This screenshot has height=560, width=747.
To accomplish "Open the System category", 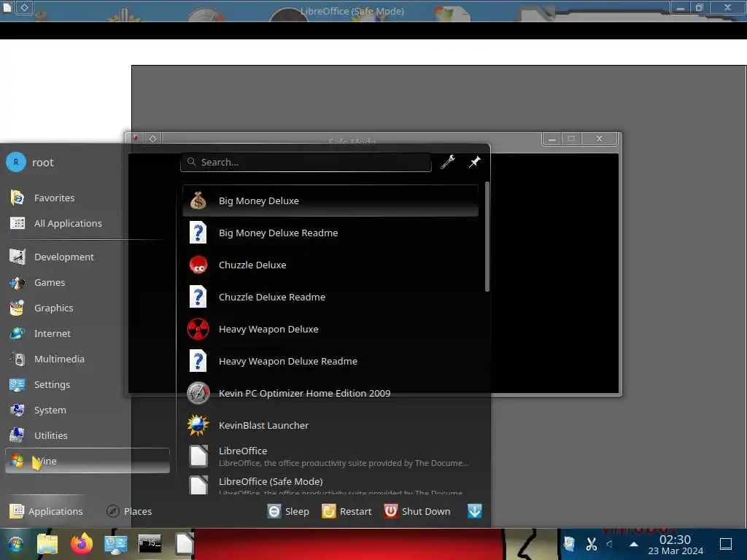I will (x=88, y=410).
